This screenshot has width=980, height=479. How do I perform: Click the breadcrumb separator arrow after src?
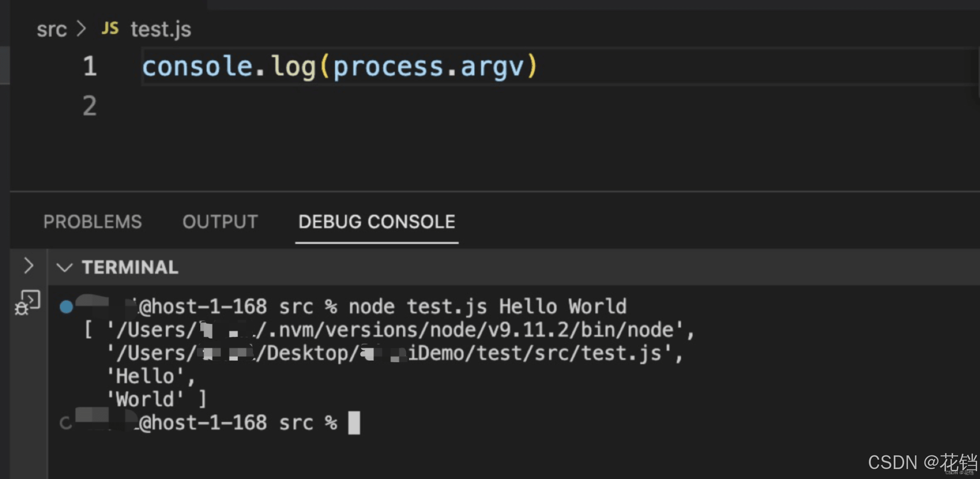click(82, 29)
